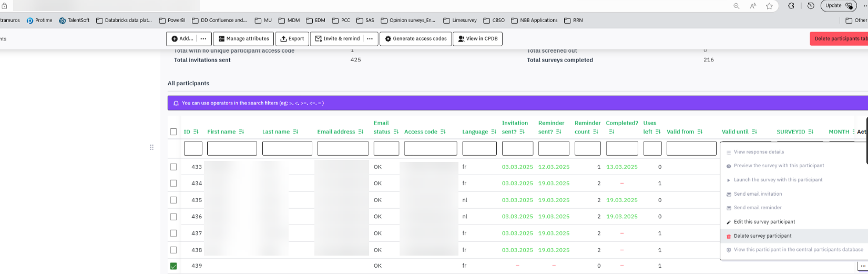Grab the sidebar resize handle dots
868x274 pixels.
tap(151, 147)
